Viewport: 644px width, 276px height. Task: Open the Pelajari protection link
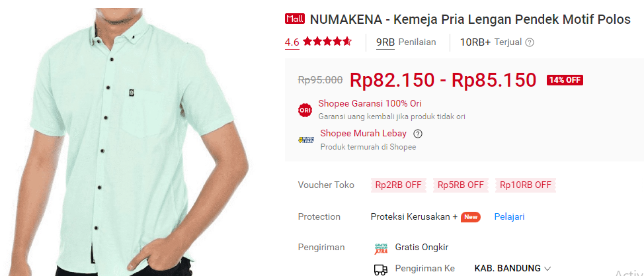509,217
